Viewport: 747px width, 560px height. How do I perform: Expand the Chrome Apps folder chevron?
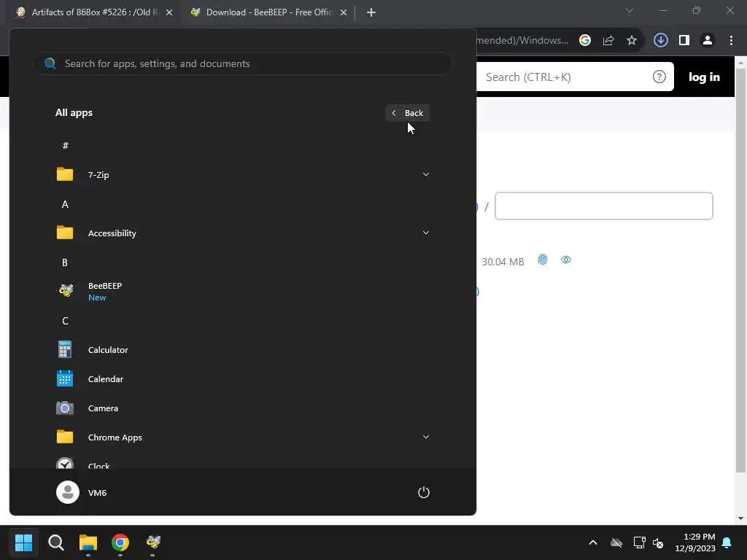(x=426, y=437)
